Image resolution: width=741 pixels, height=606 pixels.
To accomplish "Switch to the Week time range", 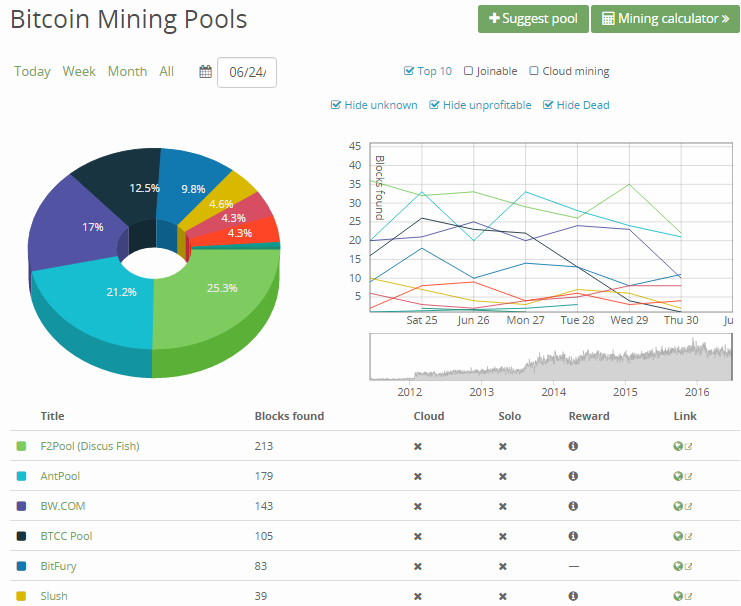I will coord(79,72).
